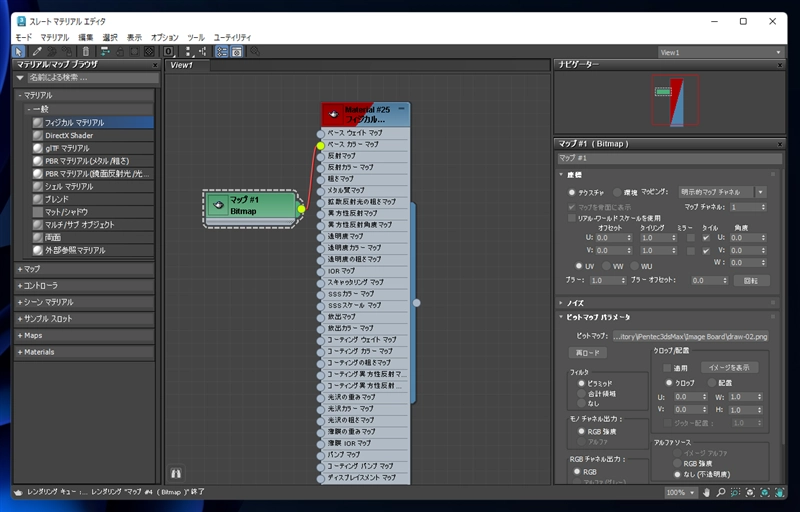This screenshot has width=800, height=512.
Task: Open binoculars search in View1
Action: 176,473
